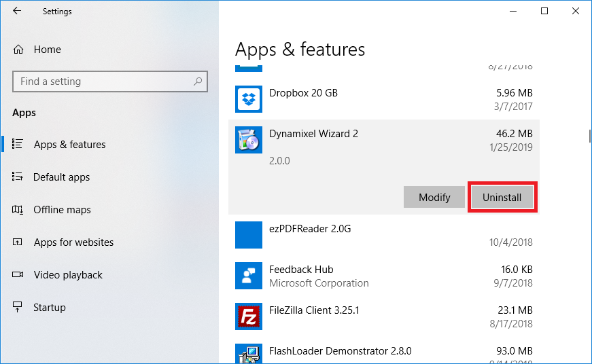Viewport: 592px width, 364px height.
Task: Close the Settings window
Action: tap(576, 12)
